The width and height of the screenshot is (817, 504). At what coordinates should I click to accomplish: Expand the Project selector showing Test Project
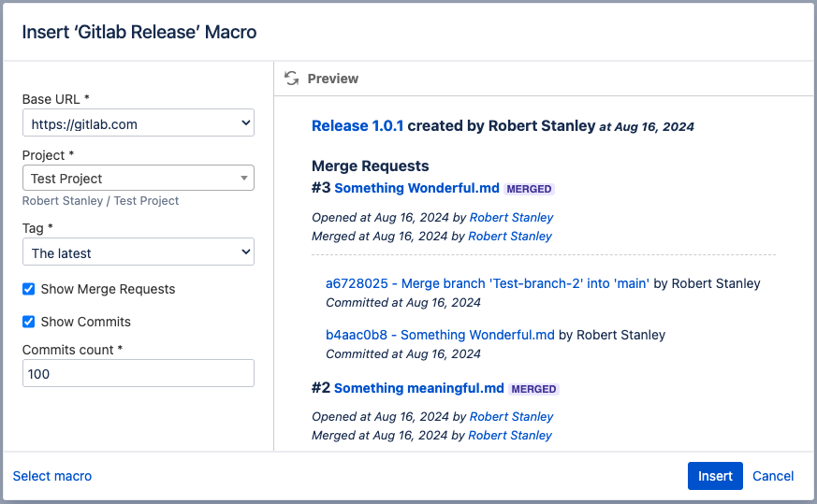138,178
